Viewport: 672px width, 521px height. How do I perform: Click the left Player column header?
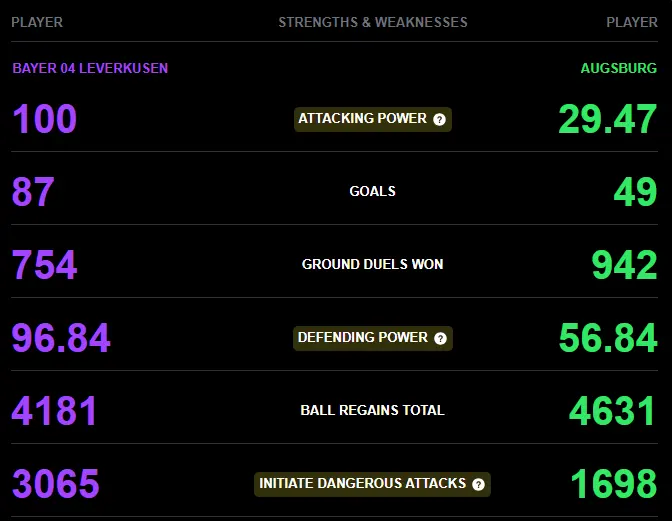click(37, 22)
